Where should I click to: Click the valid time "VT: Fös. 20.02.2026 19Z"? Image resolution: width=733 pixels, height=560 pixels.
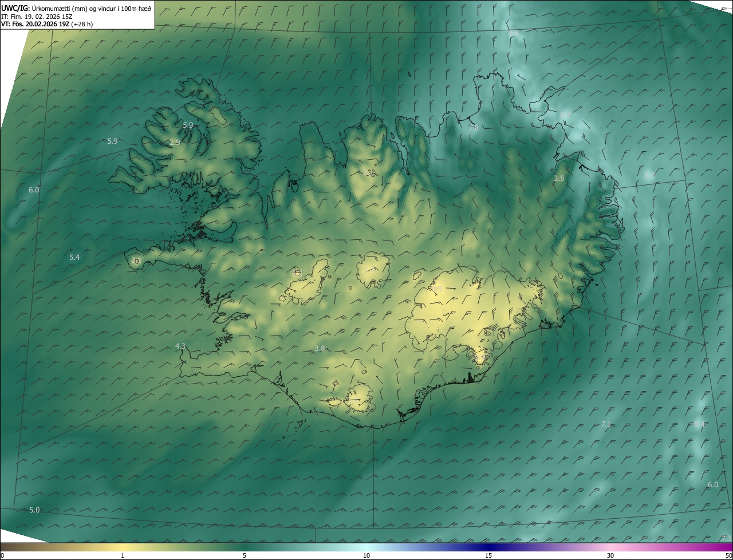coord(34,24)
